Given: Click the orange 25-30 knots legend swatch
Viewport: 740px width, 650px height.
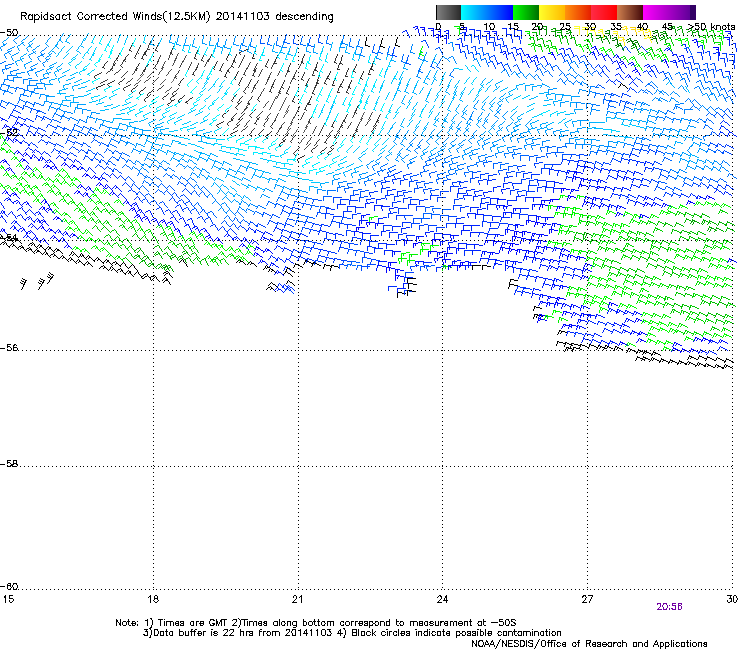Looking at the screenshot, I should coord(578,12).
